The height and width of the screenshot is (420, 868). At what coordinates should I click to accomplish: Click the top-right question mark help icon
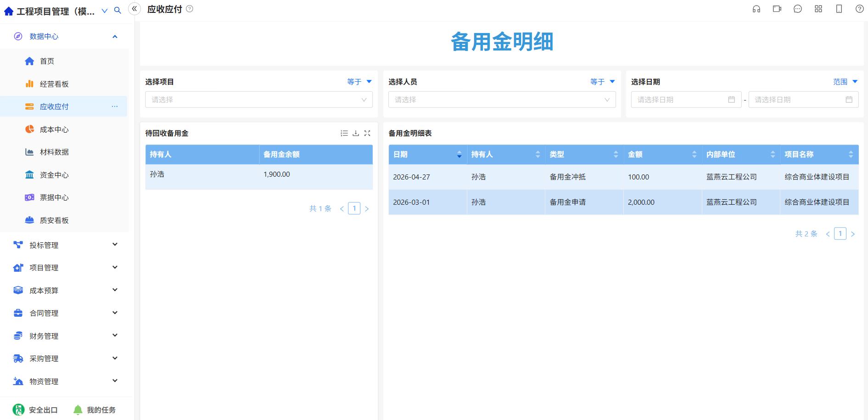[860, 9]
